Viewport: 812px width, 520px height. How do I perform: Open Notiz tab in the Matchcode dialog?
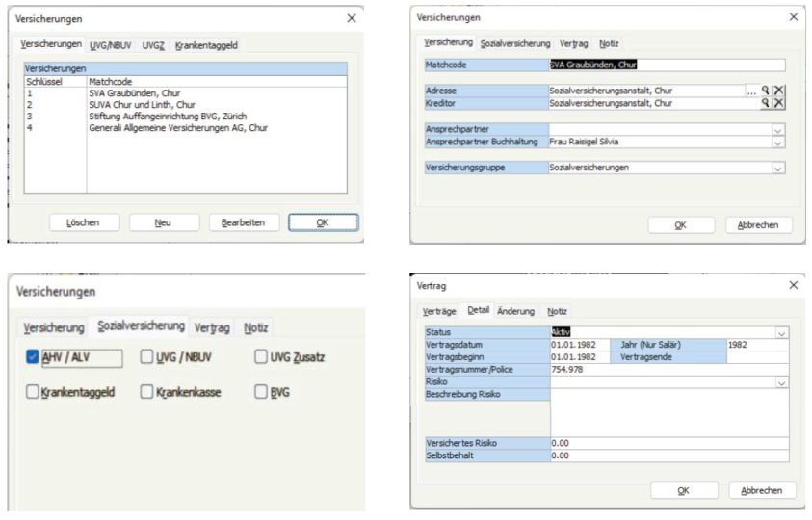tap(609, 44)
